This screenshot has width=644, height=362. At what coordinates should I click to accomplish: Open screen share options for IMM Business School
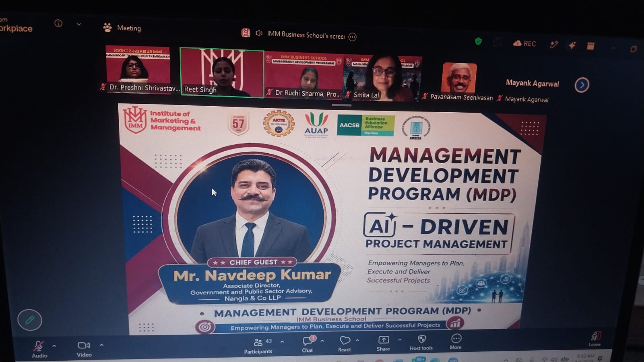coord(352,37)
